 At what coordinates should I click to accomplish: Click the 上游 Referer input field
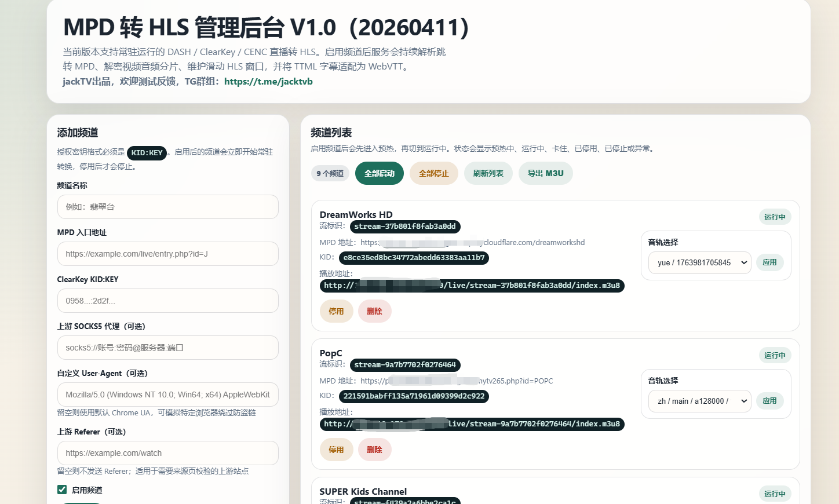[x=167, y=453]
